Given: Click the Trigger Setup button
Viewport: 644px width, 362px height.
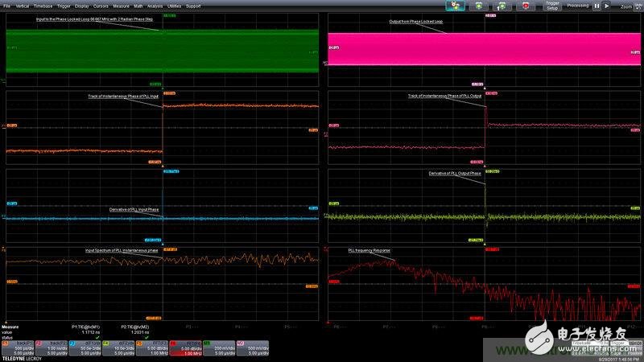Looking at the screenshot, I should (553, 6).
